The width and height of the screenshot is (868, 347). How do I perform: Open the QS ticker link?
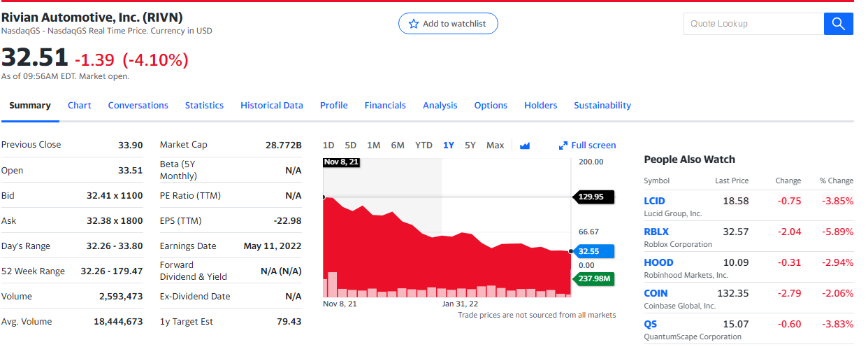[651, 324]
